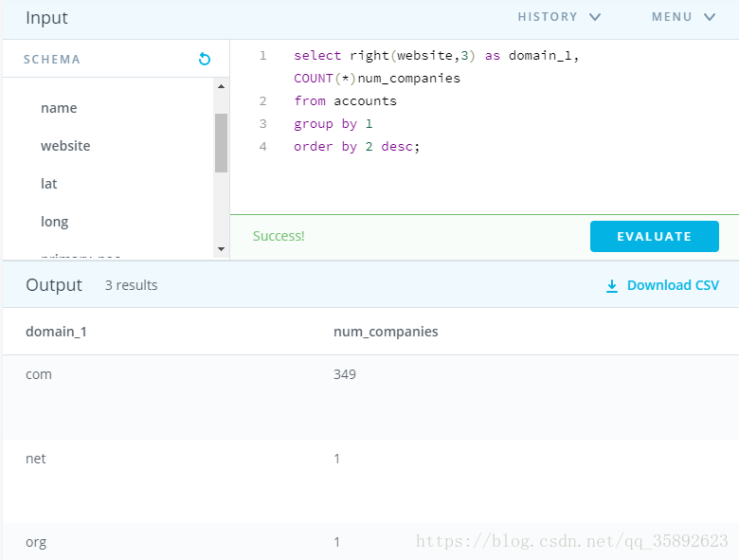Click the 'from accounts' code line
This screenshot has height=560, width=739.
click(x=345, y=100)
